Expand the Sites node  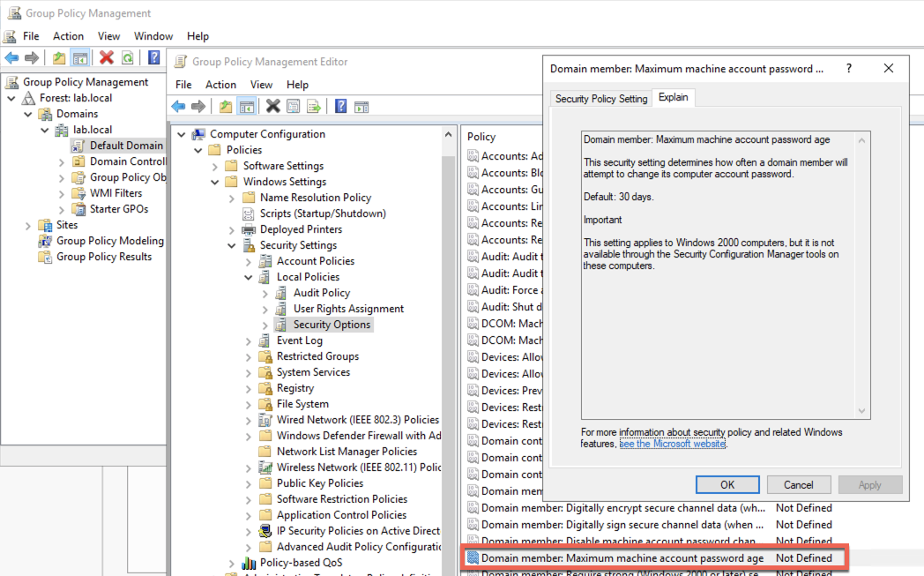pyautogui.click(x=27, y=225)
